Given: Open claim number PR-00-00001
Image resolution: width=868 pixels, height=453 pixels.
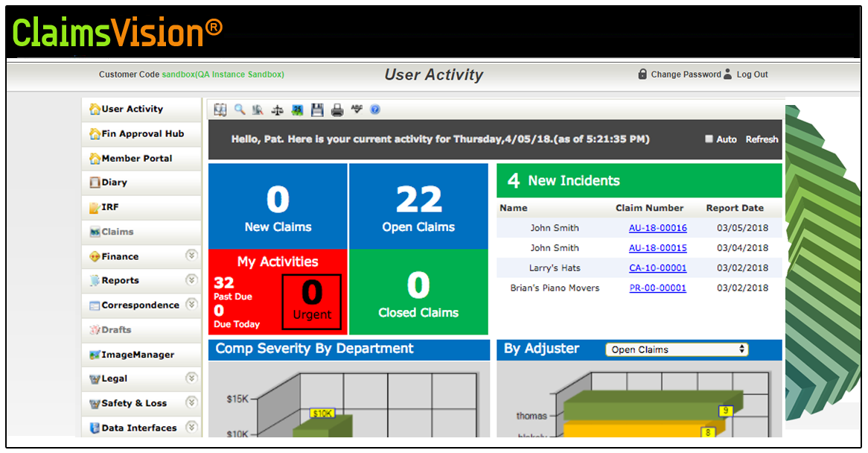Looking at the screenshot, I should 657,288.
